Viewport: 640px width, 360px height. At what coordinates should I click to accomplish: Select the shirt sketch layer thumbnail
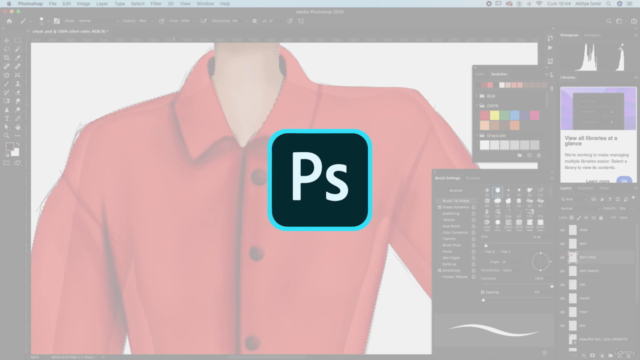573,271
